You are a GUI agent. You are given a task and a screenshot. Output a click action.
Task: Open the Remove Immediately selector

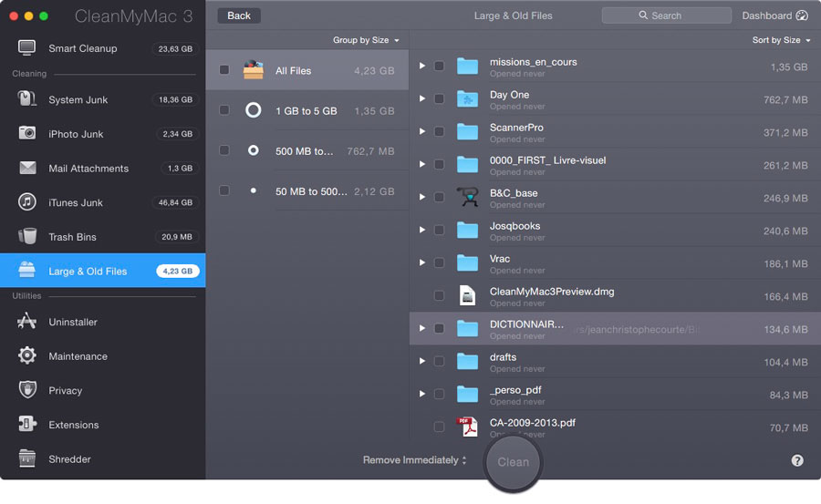pyautogui.click(x=415, y=460)
